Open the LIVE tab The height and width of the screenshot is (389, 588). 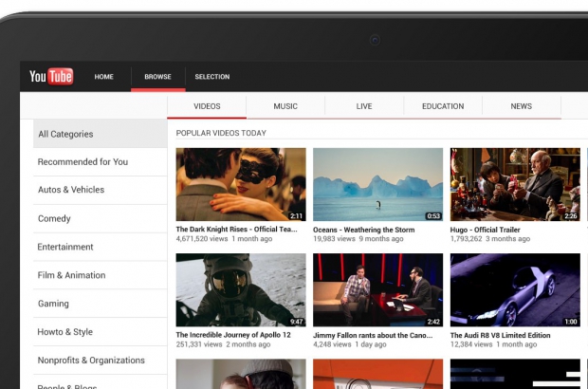click(x=364, y=106)
